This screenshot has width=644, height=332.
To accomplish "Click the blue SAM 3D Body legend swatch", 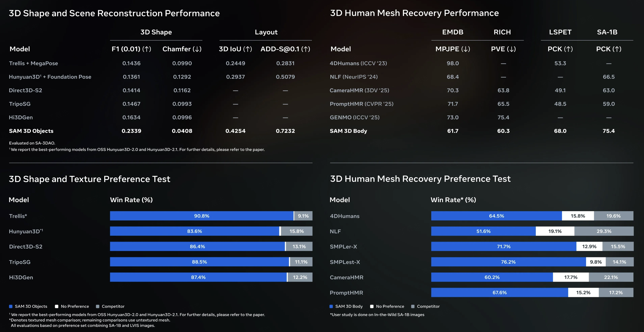I will [x=331, y=306].
